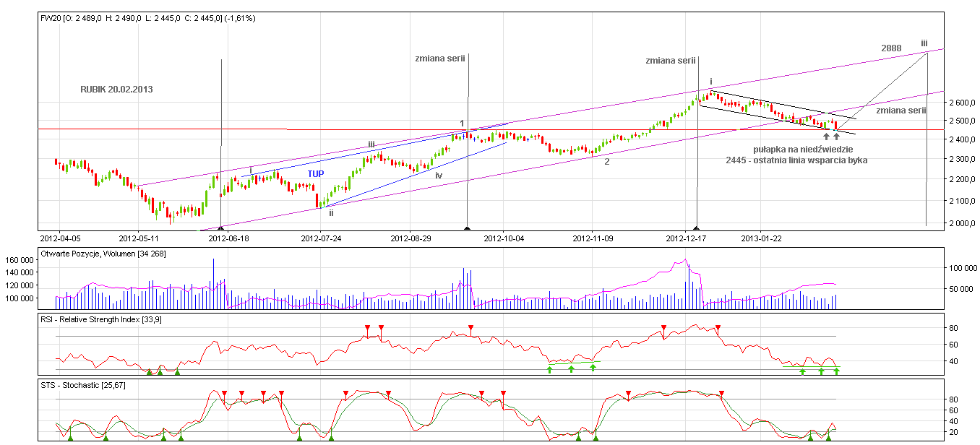Click the FW20 OHLC header text
This screenshot has width=980, height=445.
pyautogui.click(x=148, y=17)
